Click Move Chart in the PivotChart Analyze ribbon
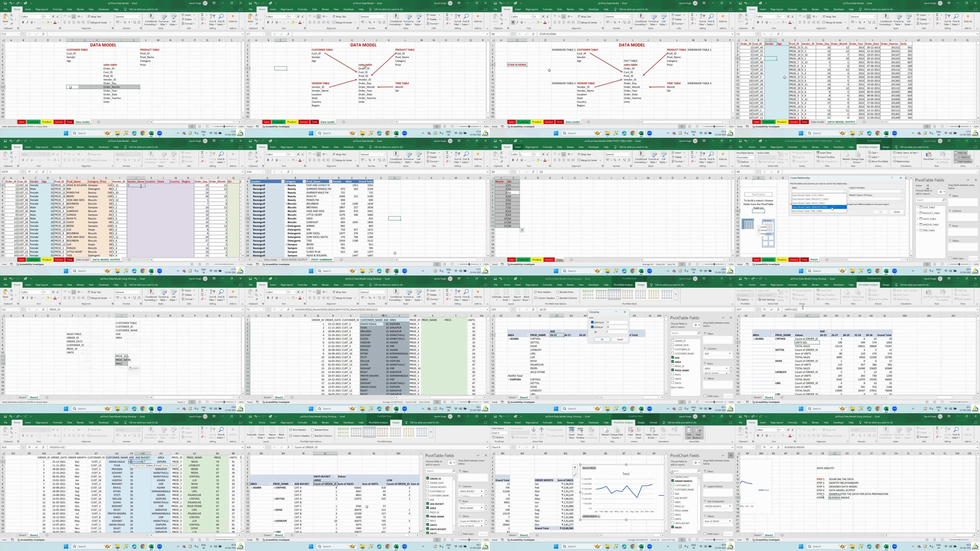The width and height of the screenshot is (980, 551). click(x=638, y=433)
